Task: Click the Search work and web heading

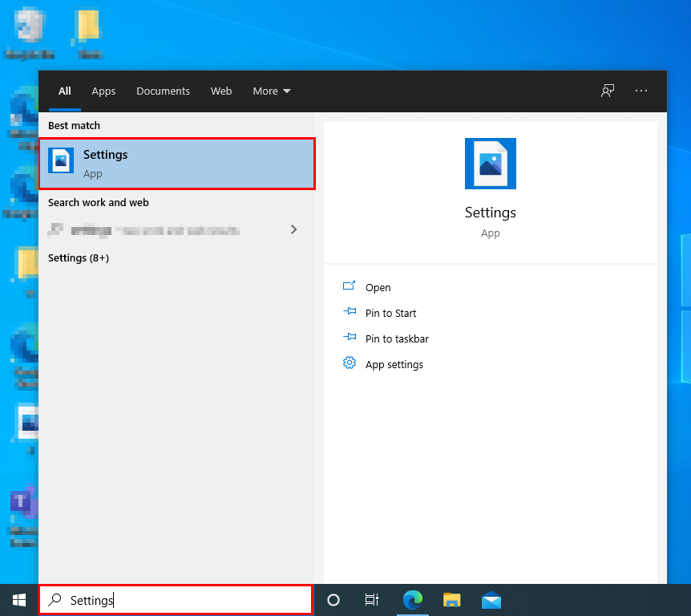Action: (99, 202)
